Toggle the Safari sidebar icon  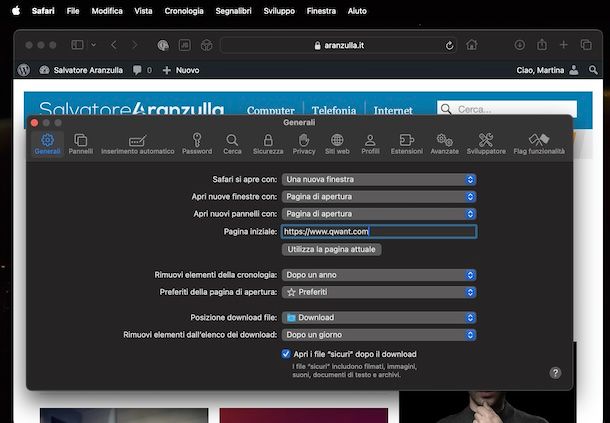point(77,45)
